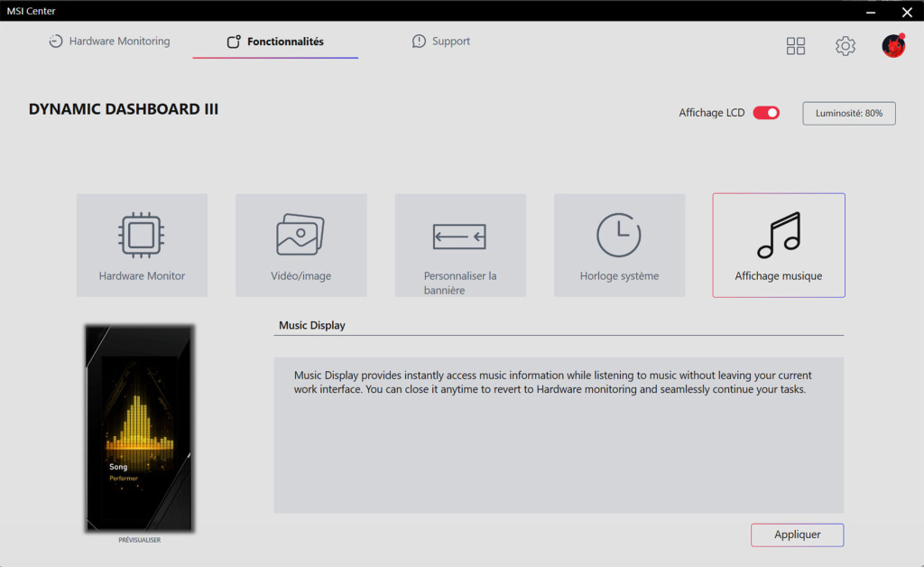Select the Horloge système clock tile
This screenshot has height=567, width=924.
click(619, 246)
